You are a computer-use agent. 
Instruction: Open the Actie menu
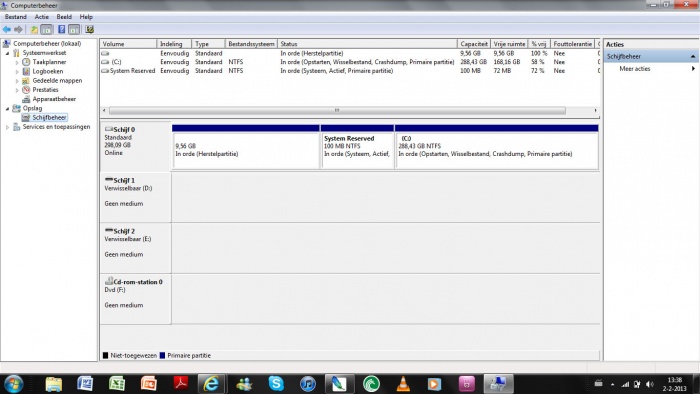pos(42,17)
